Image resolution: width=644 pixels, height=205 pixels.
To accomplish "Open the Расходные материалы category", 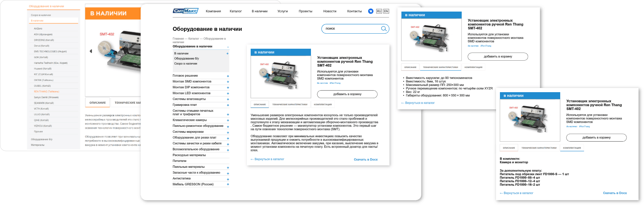I will pos(189,155).
